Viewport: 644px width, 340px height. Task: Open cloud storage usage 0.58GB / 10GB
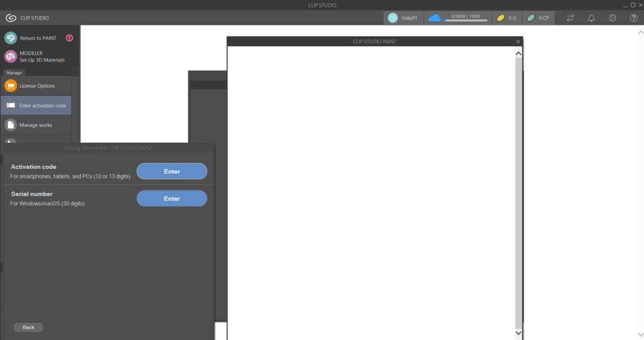coord(458,17)
